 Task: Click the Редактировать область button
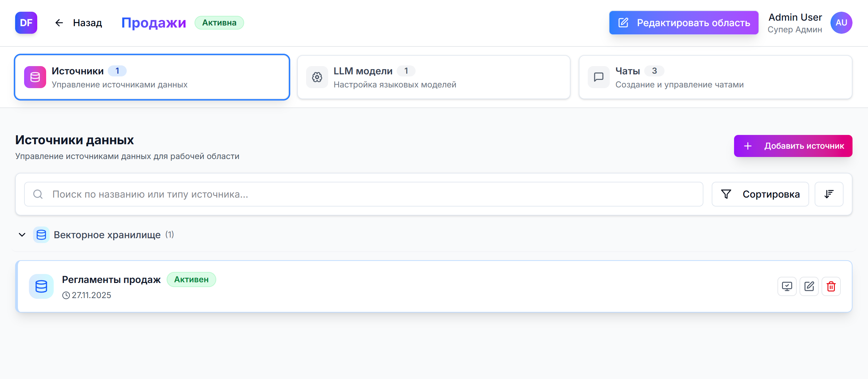click(683, 23)
